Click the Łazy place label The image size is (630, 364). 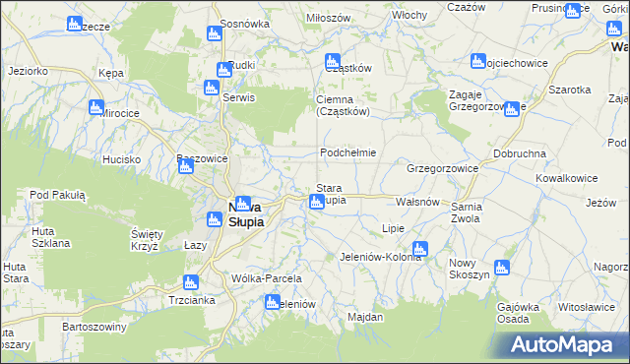(195, 245)
